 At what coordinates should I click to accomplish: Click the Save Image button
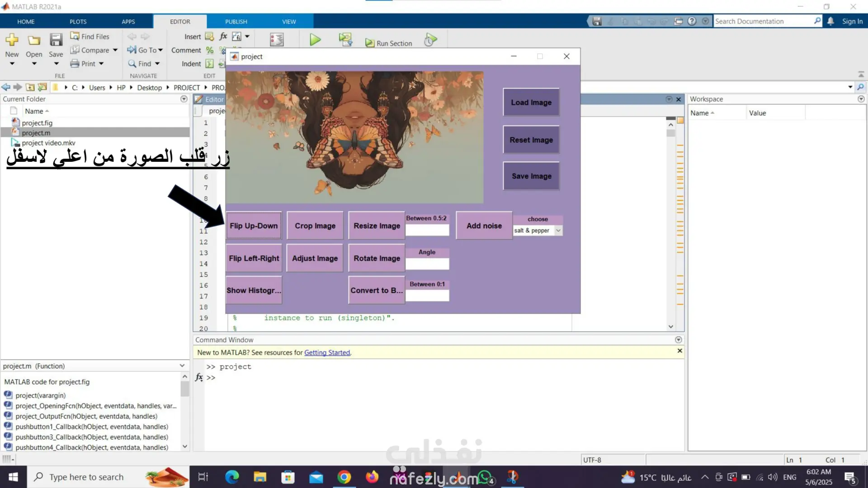pos(531,176)
